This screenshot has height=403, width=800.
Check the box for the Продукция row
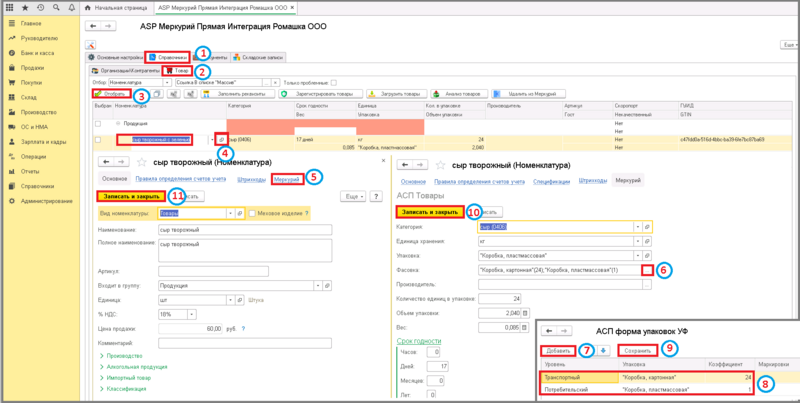pyautogui.click(x=98, y=124)
